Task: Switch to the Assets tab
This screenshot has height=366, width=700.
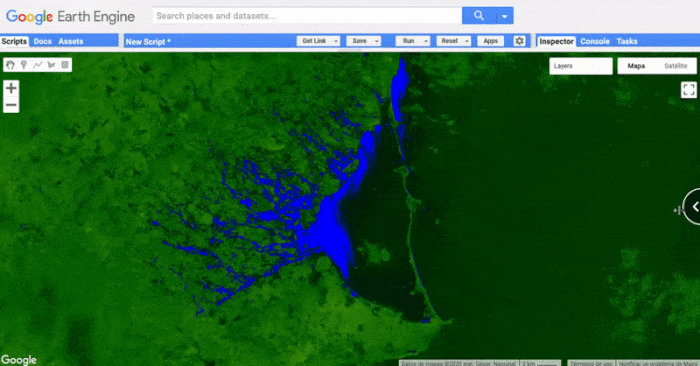Action: click(71, 41)
